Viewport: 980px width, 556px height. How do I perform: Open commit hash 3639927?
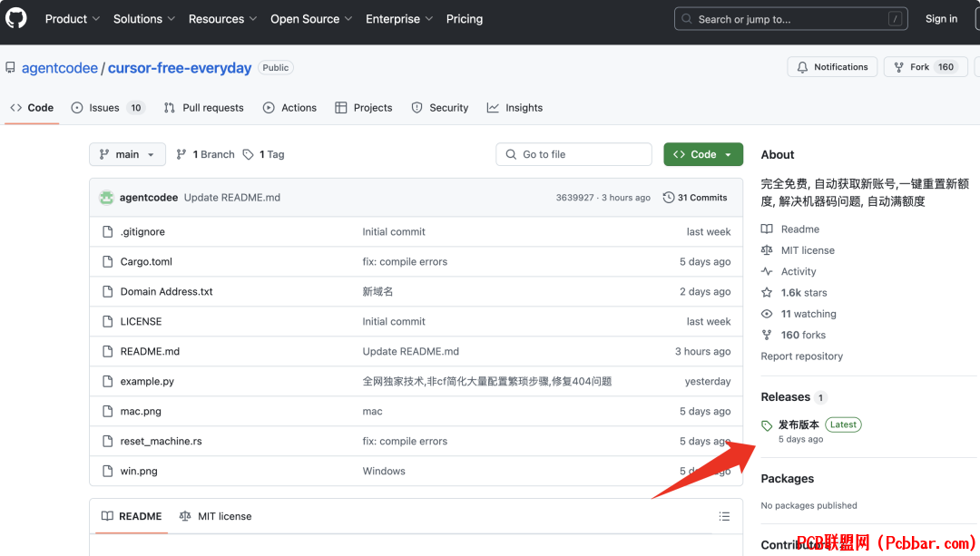click(x=574, y=198)
